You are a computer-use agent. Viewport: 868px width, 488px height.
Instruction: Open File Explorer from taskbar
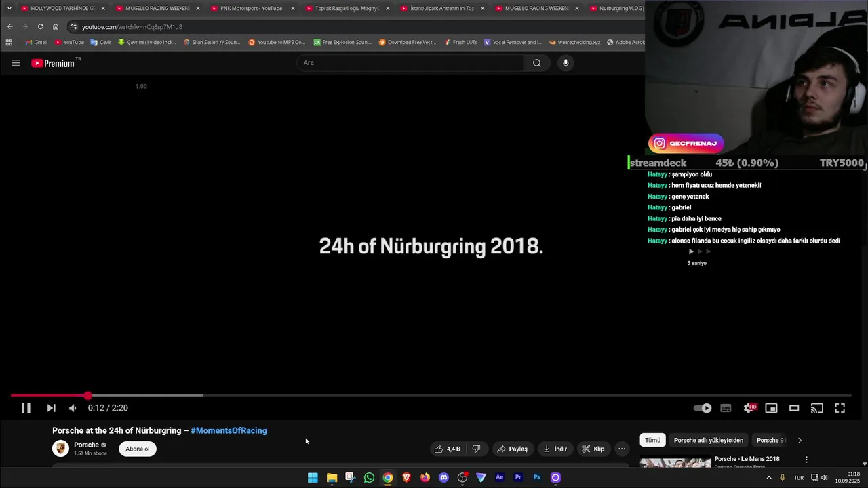pos(332,478)
